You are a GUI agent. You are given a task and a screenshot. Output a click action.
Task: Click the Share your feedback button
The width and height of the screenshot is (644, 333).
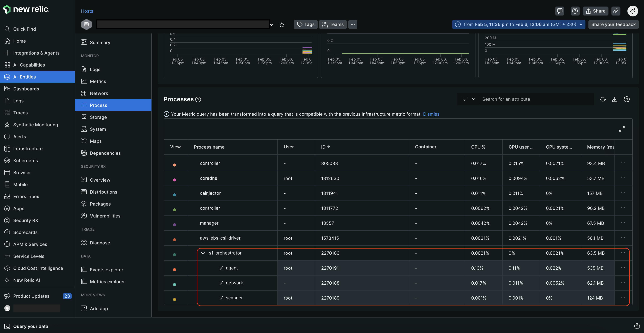pos(613,24)
